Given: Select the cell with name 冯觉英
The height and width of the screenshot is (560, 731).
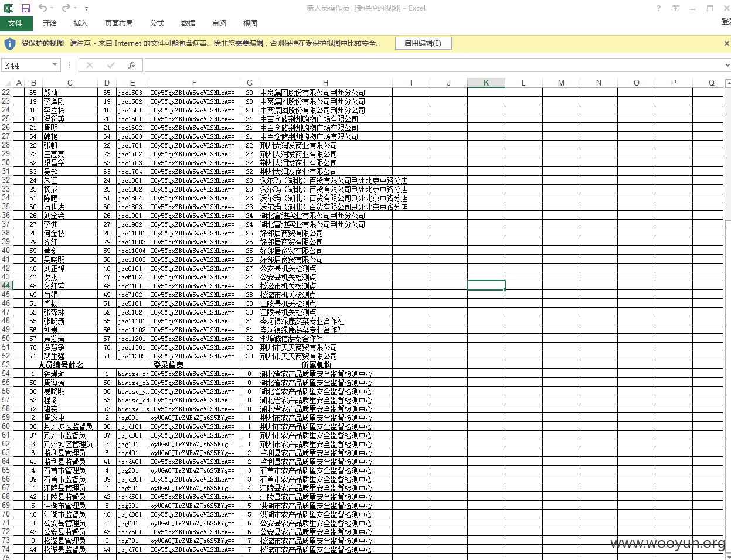Looking at the screenshot, I should tap(70, 119).
